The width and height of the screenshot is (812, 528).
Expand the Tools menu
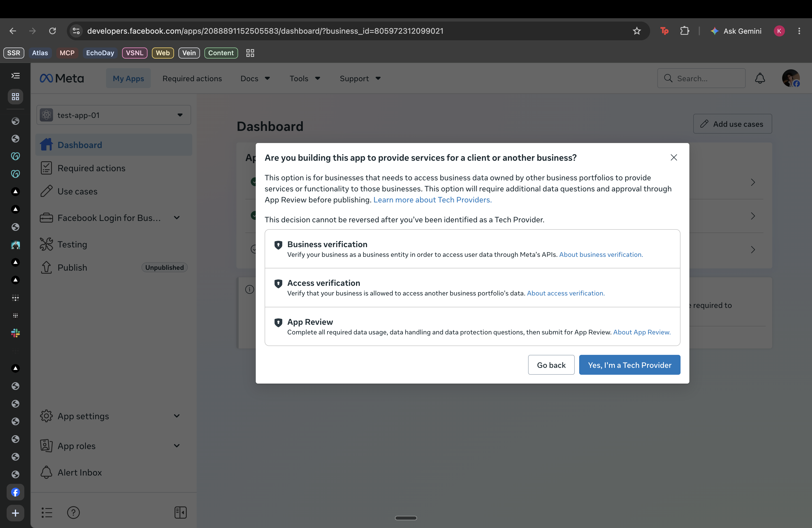(305, 78)
